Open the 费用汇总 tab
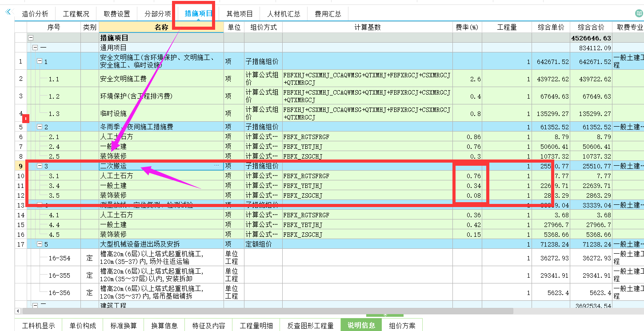Viewport: 644px width, 331px height. tap(328, 14)
